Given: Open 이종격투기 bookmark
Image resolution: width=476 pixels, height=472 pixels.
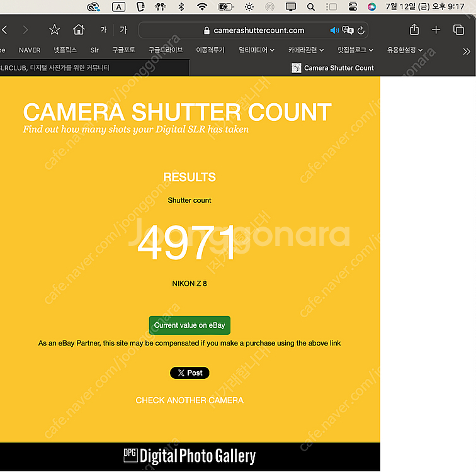Looking at the screenshot, I should (x=210, y=50).
